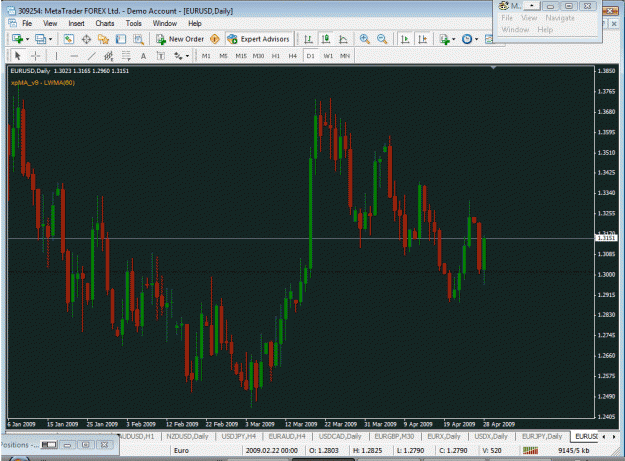Screen dimensions: 625x461
Task: Switch to the USDX,Daily chart tab
Action: point(491,436)
